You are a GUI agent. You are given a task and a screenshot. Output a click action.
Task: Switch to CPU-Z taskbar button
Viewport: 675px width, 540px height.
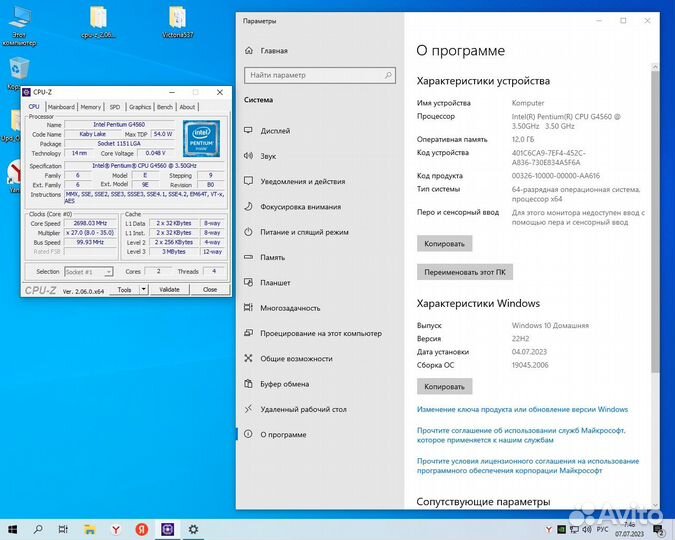point(167,529)
